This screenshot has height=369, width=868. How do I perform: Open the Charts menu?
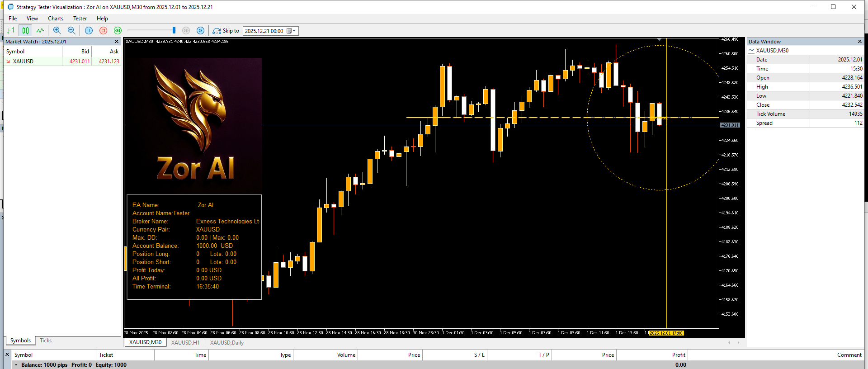point(56,19)
